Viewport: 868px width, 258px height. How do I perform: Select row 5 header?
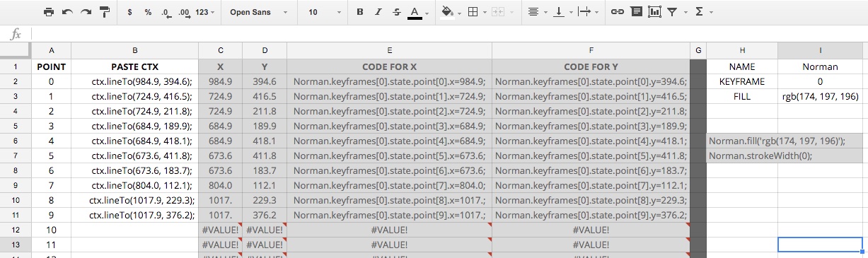(16, 126)
